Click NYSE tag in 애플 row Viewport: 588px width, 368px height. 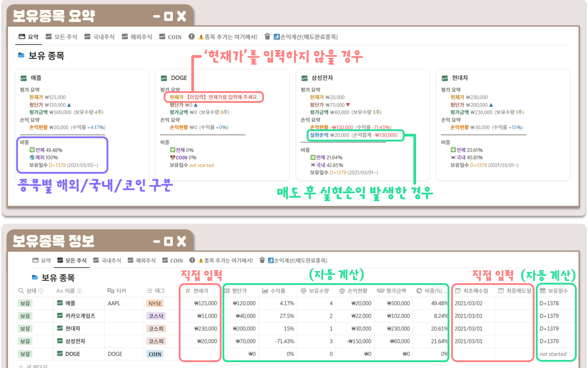click(155, 303)
